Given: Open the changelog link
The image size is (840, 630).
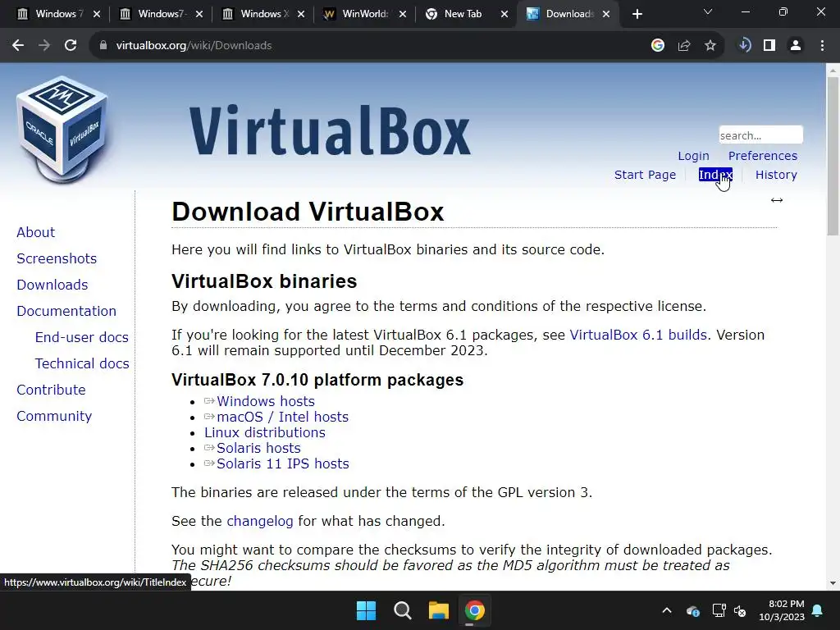Looking at the screenshot, I should [260, 521].
